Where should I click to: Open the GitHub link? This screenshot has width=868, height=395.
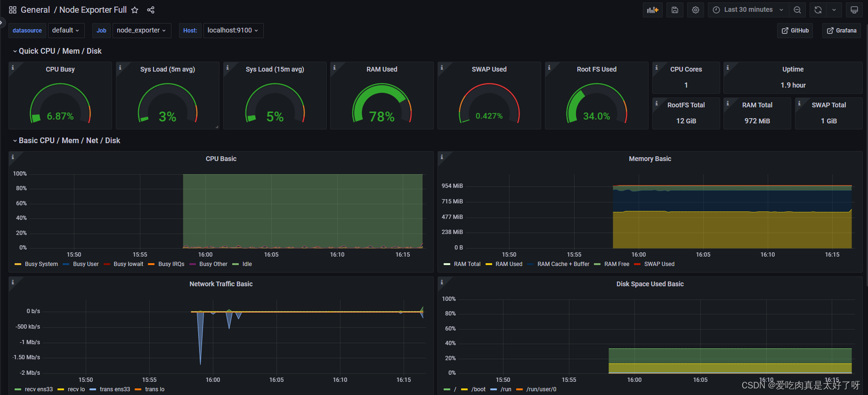795,31
